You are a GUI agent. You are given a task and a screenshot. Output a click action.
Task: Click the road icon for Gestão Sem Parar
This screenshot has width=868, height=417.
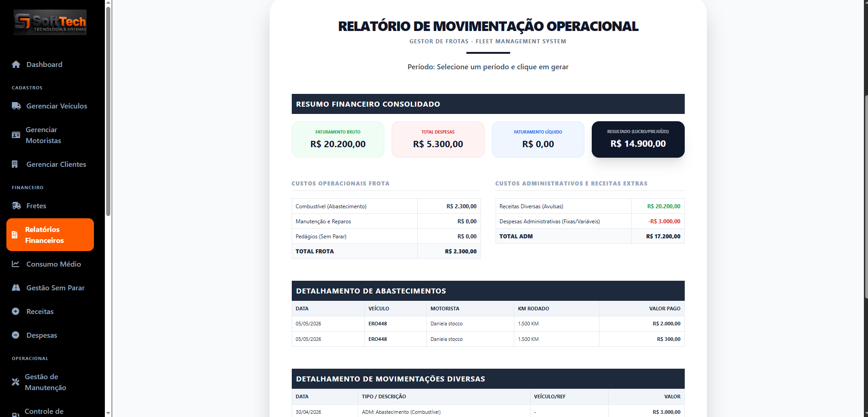coord(16,288)
